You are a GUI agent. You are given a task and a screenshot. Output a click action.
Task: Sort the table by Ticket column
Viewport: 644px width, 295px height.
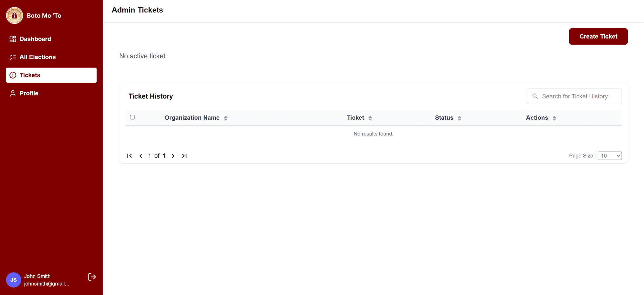coord(370,118)
